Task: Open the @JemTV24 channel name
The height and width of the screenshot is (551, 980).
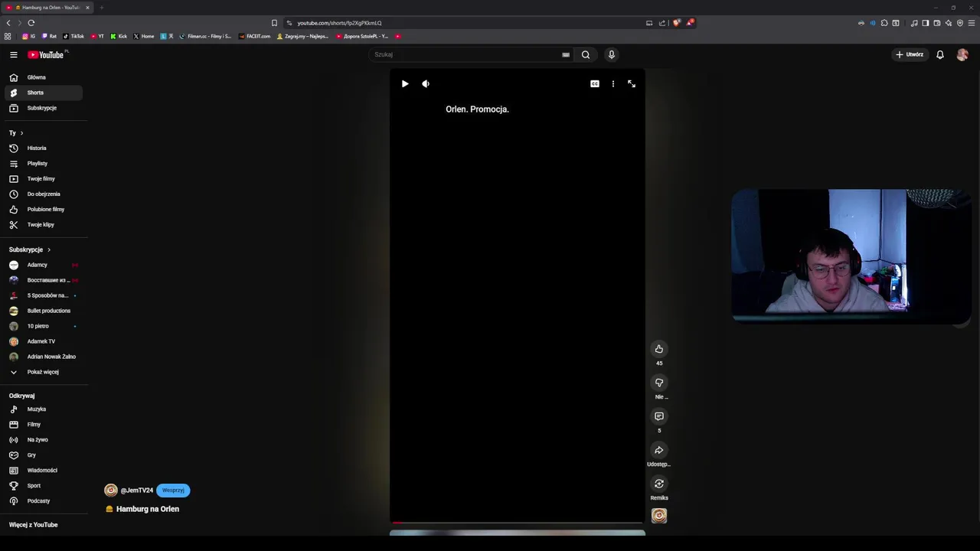Action: [x=137, y=491]
